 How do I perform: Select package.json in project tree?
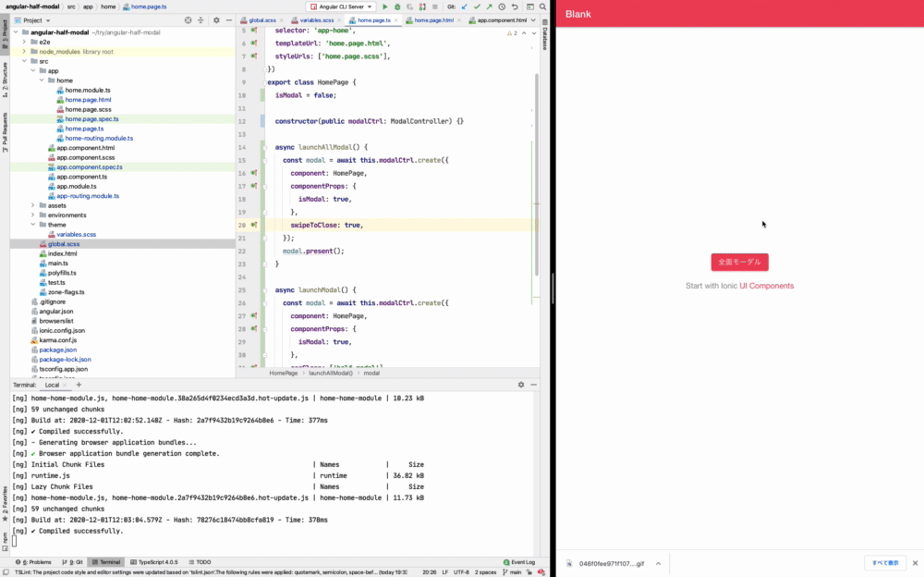(57, 350)
